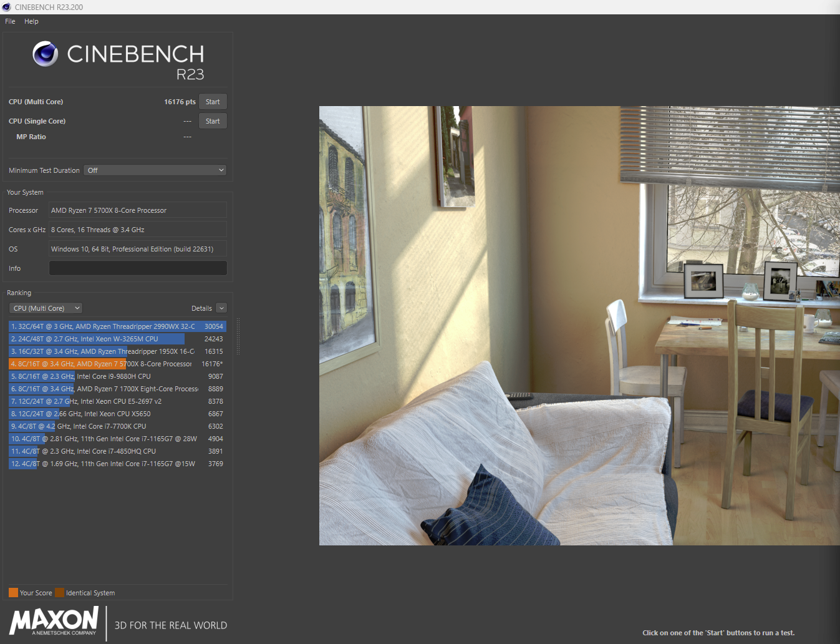This screenshot has height=644, width=840.
Task: Click the MAXON logo
Action: point(54,621)
